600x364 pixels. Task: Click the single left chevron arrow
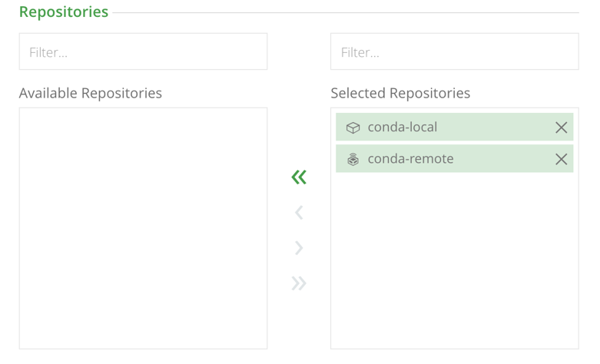click(x=299, y=213)
